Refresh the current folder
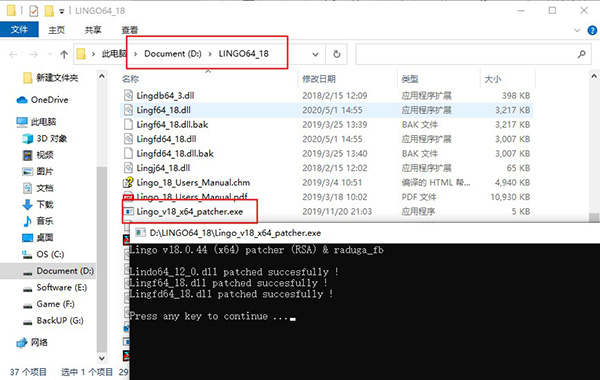This screenshot has height=380, width=600. pyautogui.click(x=337, y=54)
